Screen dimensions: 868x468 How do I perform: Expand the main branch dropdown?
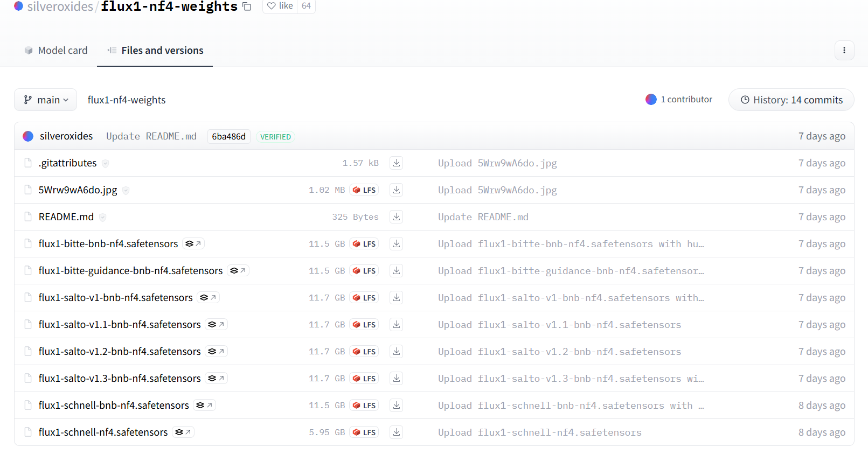[46, 100]
